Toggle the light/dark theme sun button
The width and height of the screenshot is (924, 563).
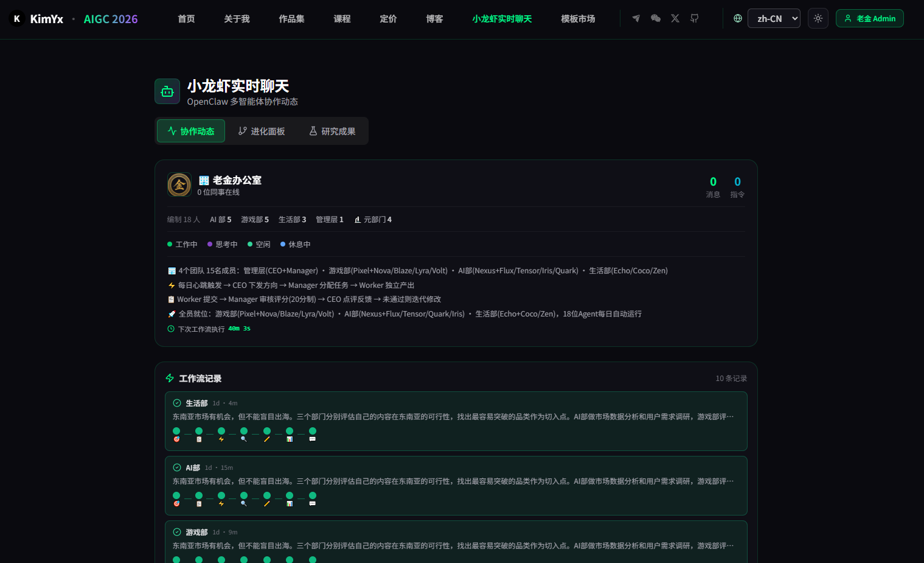point(818,18)
